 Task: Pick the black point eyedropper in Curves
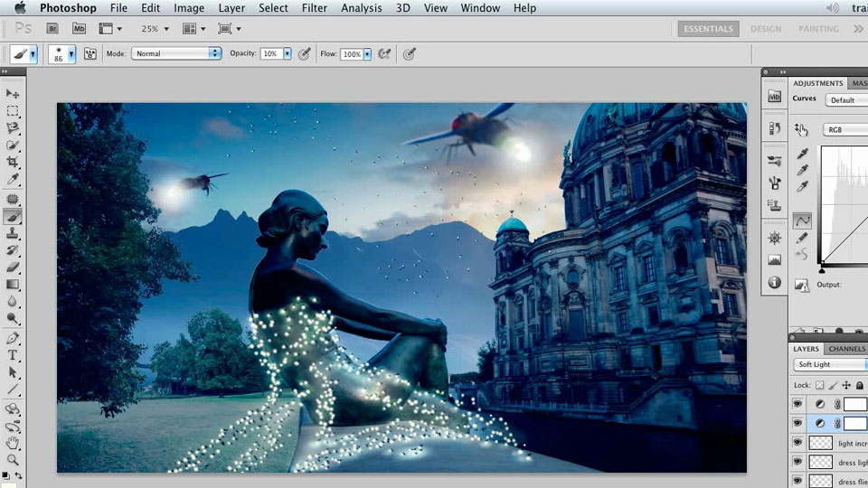click(x=802, y=154)
